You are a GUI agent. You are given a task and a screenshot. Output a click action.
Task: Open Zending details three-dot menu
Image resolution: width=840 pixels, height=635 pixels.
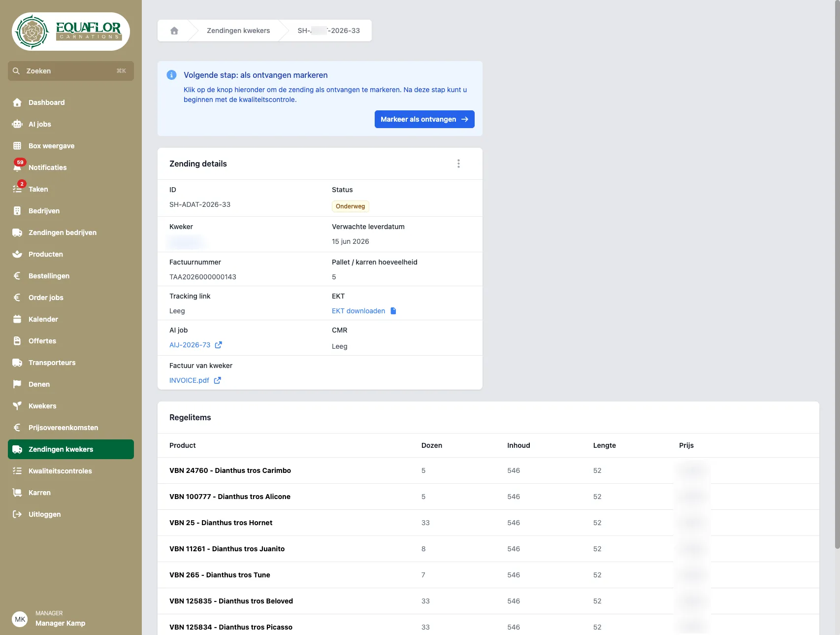point(458,164)
